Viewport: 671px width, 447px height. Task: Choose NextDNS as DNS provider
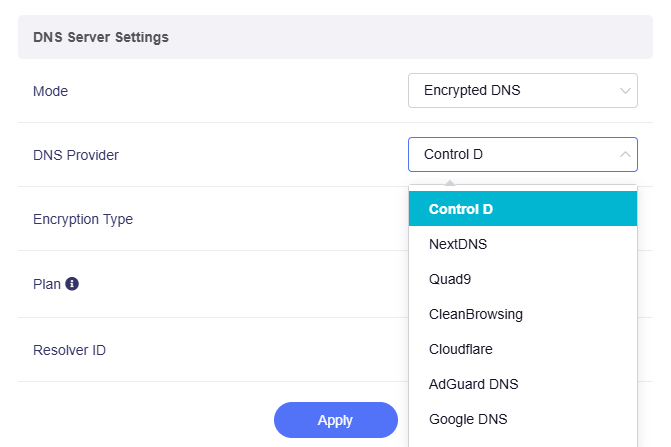coord(523,244)
